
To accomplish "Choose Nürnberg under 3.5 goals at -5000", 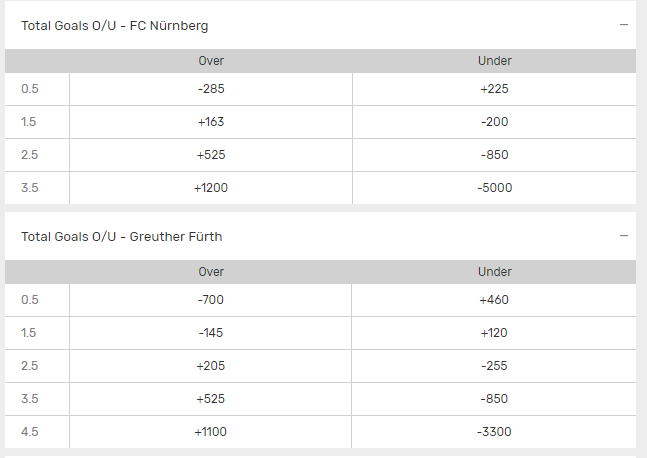I will click(494, 188).
